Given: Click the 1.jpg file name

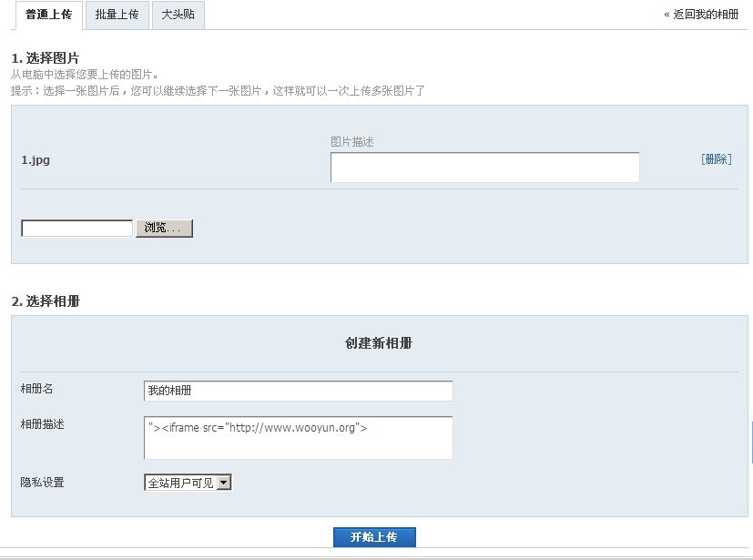Looking at the screenshot, I should point(36,160).
